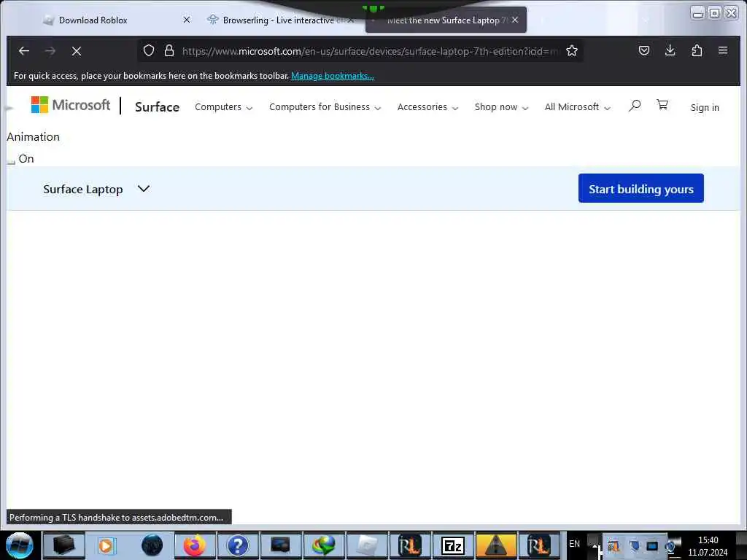The image size is (747, 560).
Task: Open Manage bookmarks link
Action: [x=333, y=76]
